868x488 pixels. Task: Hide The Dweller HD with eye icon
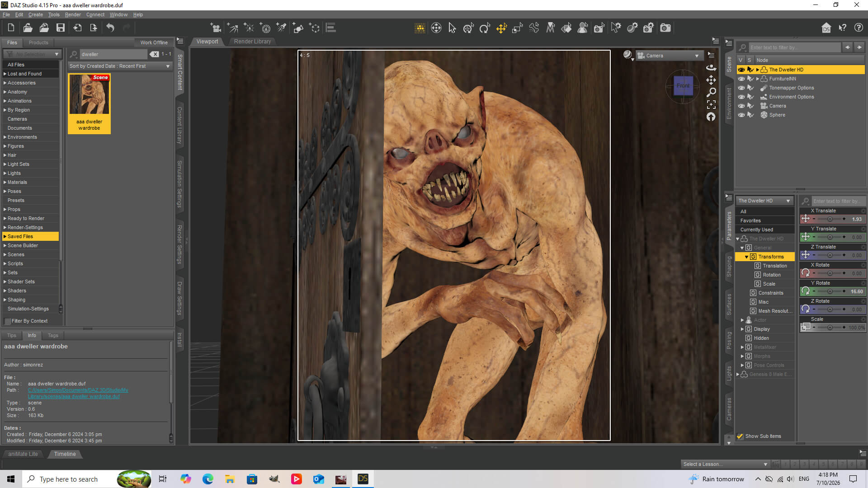coord(741,70)
